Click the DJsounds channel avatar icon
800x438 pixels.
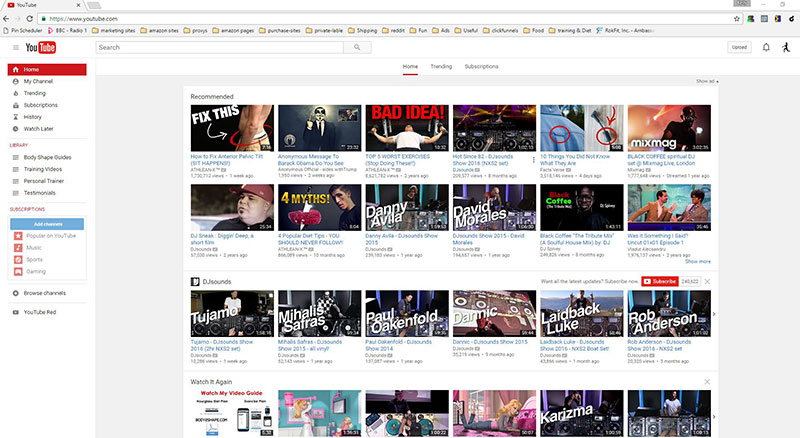pos(195,282)
